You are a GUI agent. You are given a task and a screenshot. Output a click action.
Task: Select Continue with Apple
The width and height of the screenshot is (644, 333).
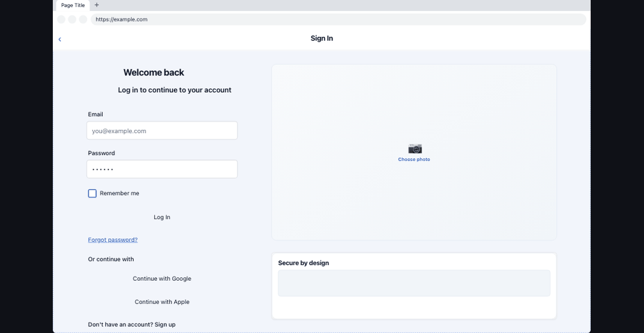(x=162, y=302)
